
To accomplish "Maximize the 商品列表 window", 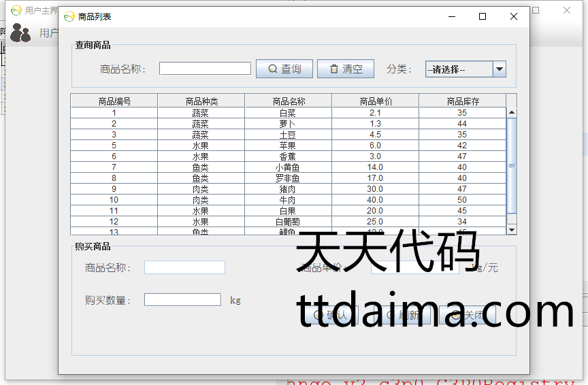I will tap(483, 16).
